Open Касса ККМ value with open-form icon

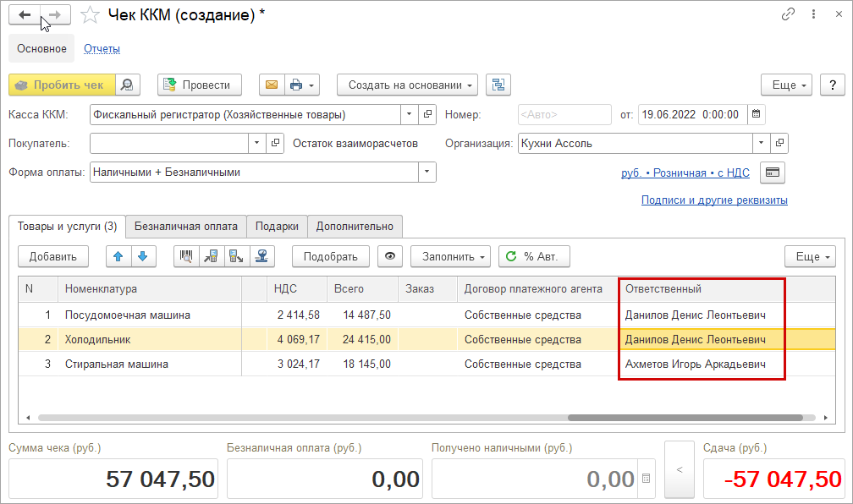point(427,114)
